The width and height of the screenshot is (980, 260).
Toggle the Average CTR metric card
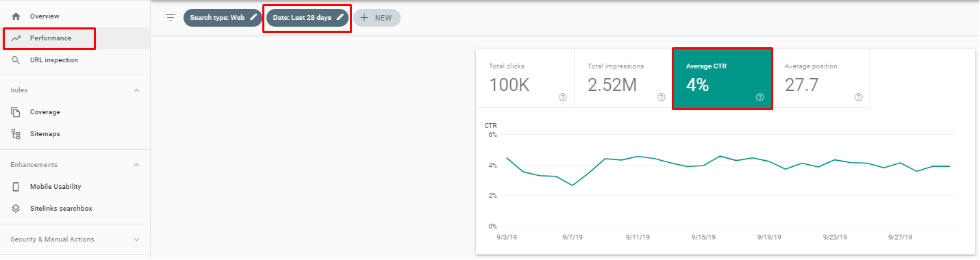tap(723, 79)
